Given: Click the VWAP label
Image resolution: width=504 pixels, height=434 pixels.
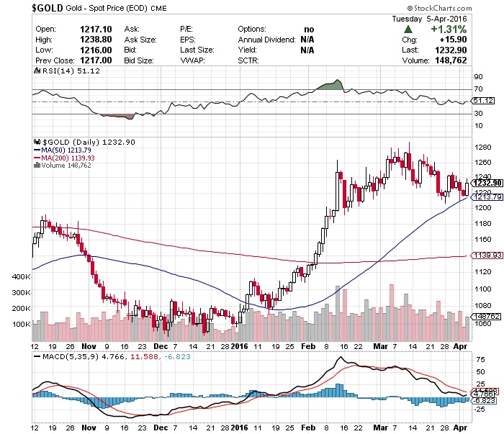Looking at the screenshot, I should (x=192, y=60).
